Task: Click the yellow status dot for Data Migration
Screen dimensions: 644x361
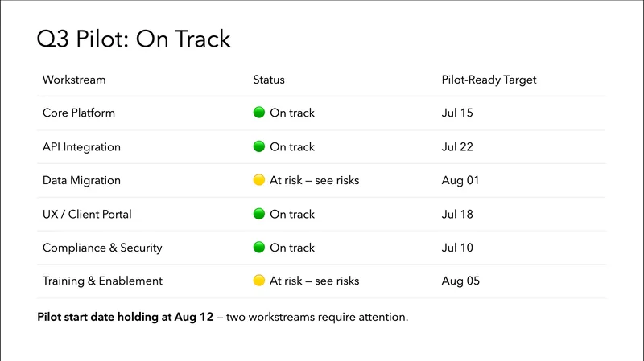Action: click(259, 180)
